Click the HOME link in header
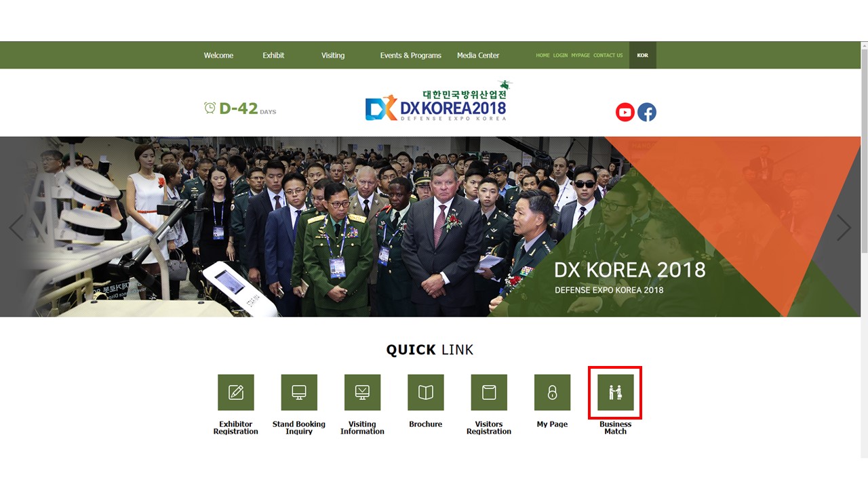The height and width of the screenshot is (488, 868). (x=542, y=56)
